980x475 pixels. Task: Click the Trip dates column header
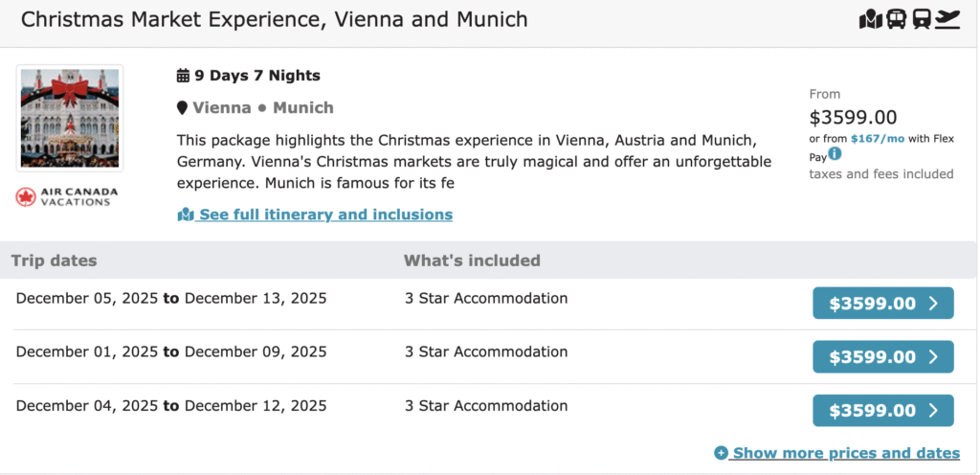pos(54,260)
